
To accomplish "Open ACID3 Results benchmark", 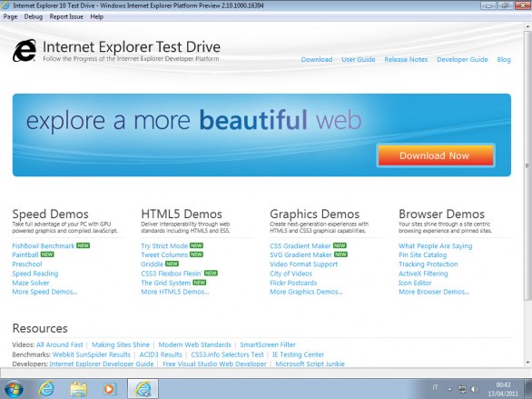I will pos(161,354).
